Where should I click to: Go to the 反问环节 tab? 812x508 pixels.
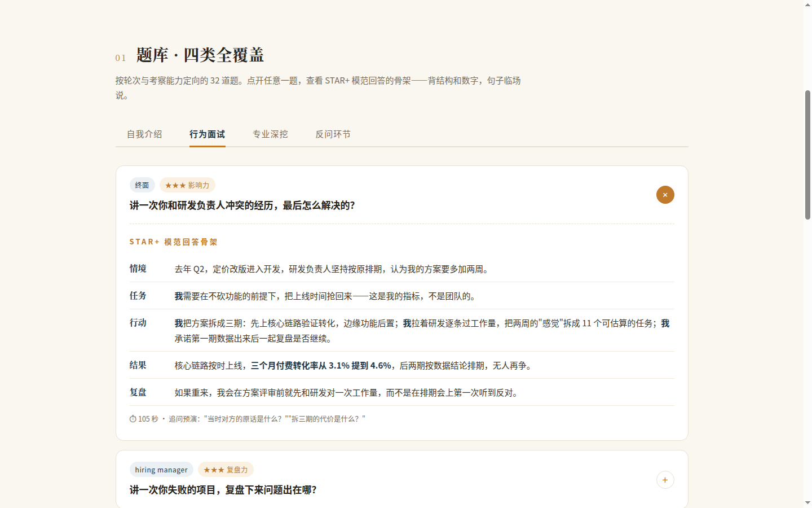pos(333,134)
